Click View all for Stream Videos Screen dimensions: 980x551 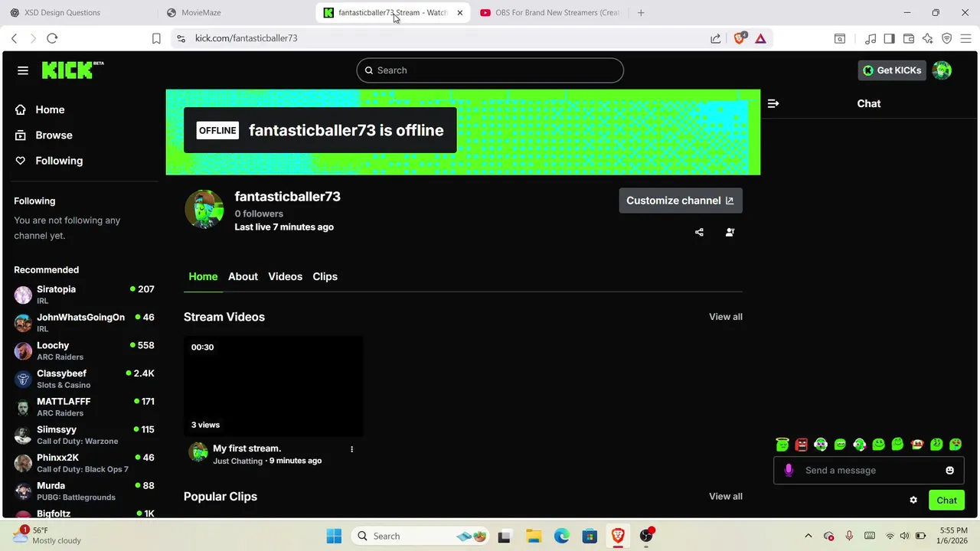[x=725, y=317]
